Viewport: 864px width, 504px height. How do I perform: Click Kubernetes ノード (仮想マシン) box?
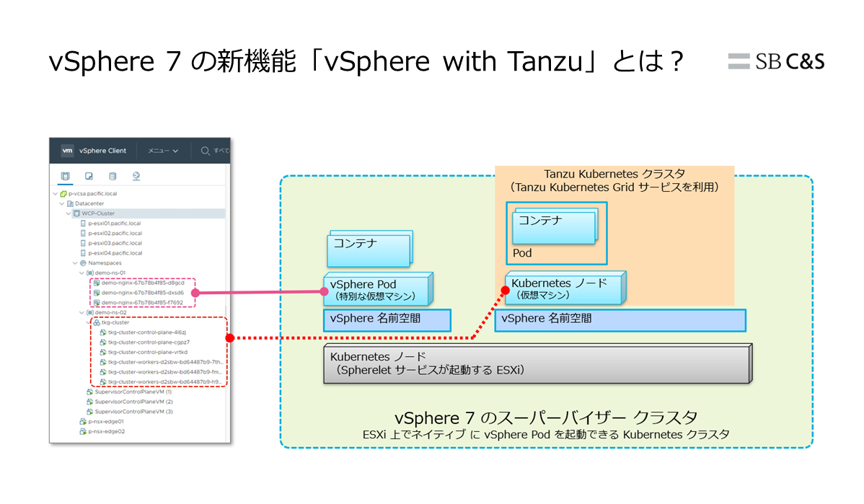coord(565,288)
